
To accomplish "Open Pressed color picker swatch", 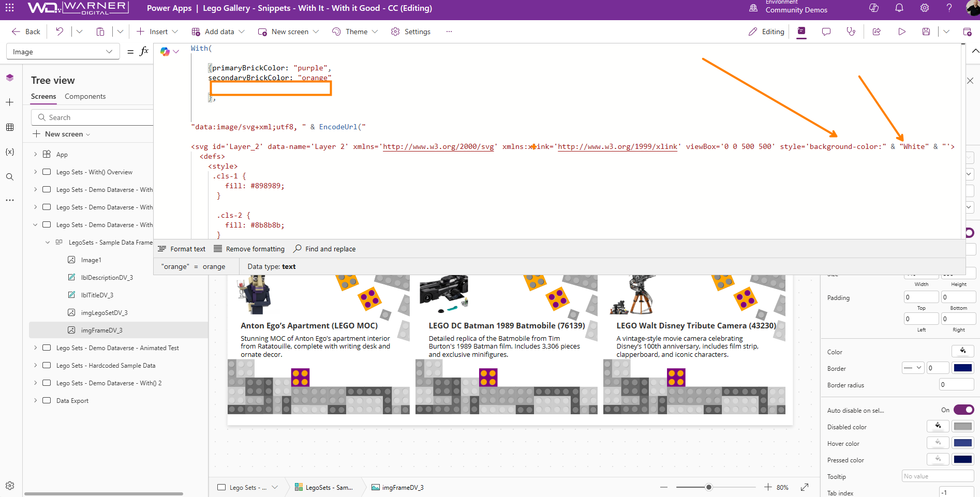I will click(x=963, y=460).
